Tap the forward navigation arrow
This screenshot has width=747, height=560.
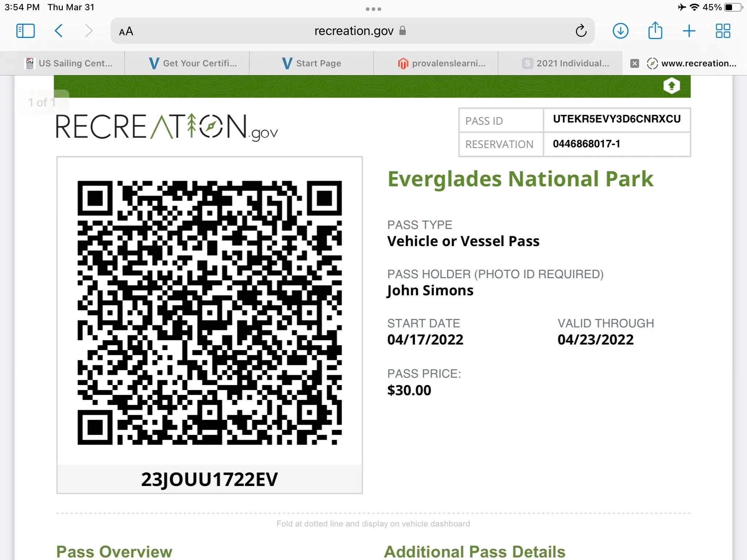click(x=89, y=31)
